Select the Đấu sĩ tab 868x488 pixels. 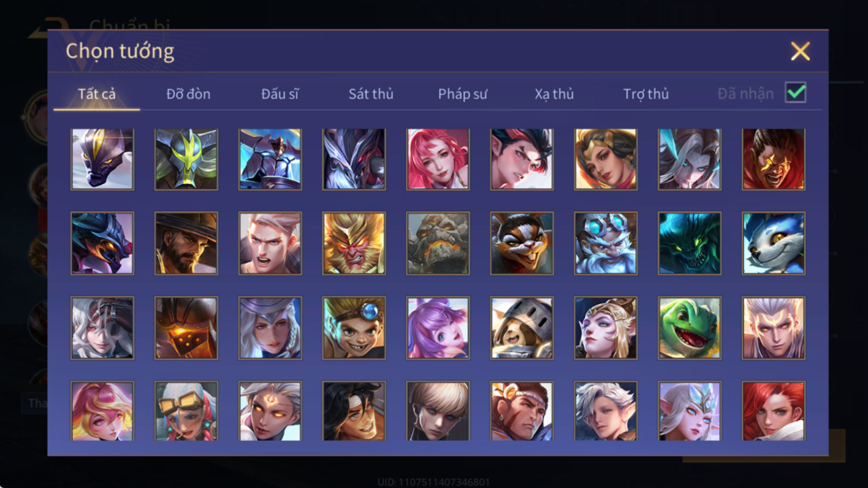280,94
